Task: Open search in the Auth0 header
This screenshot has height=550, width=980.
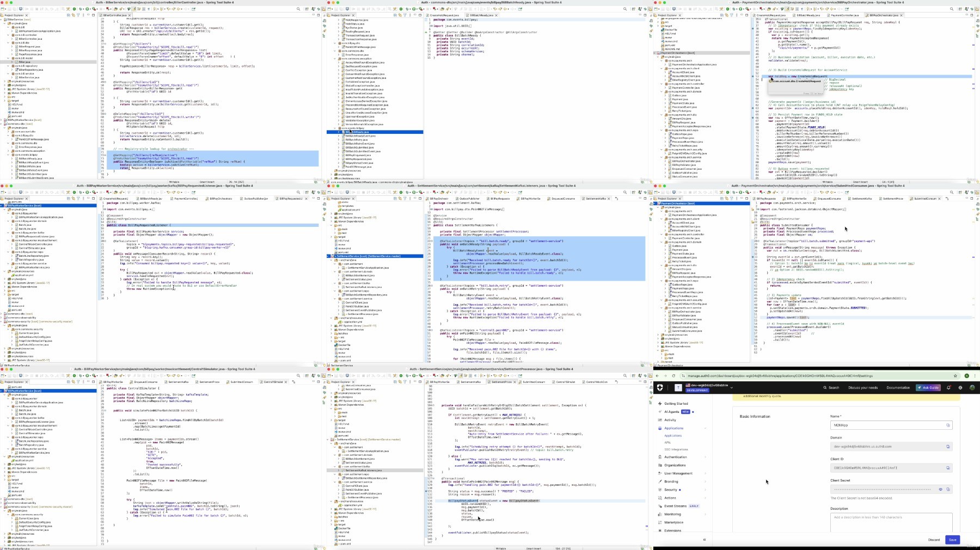Action: pyautogui.click(x=831, y=388)
